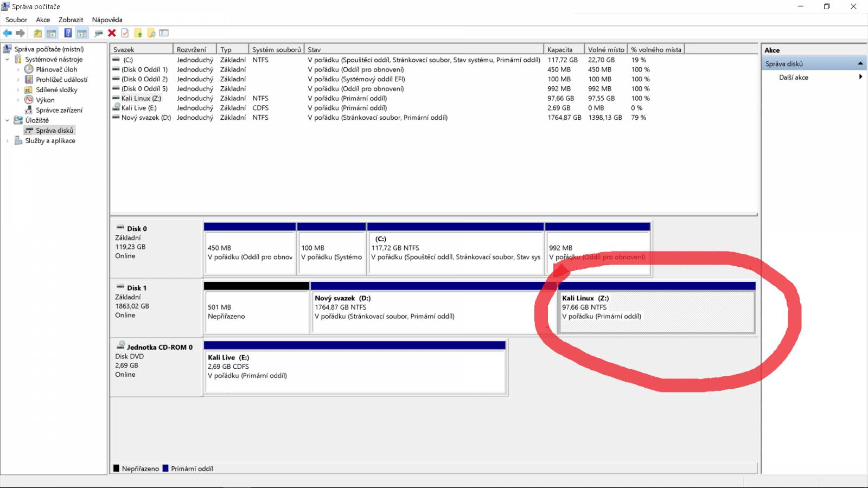868x488 pixels.
Task: Select the Nový svazek (D:) volume row
Action: tap(434, 117)
